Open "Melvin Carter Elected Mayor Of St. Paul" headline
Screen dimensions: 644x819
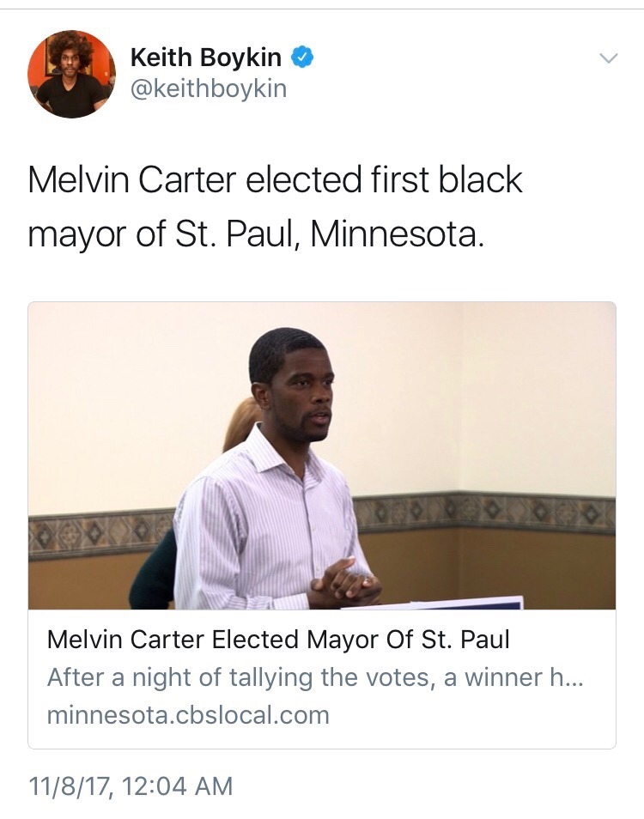(x=278, y=640)
